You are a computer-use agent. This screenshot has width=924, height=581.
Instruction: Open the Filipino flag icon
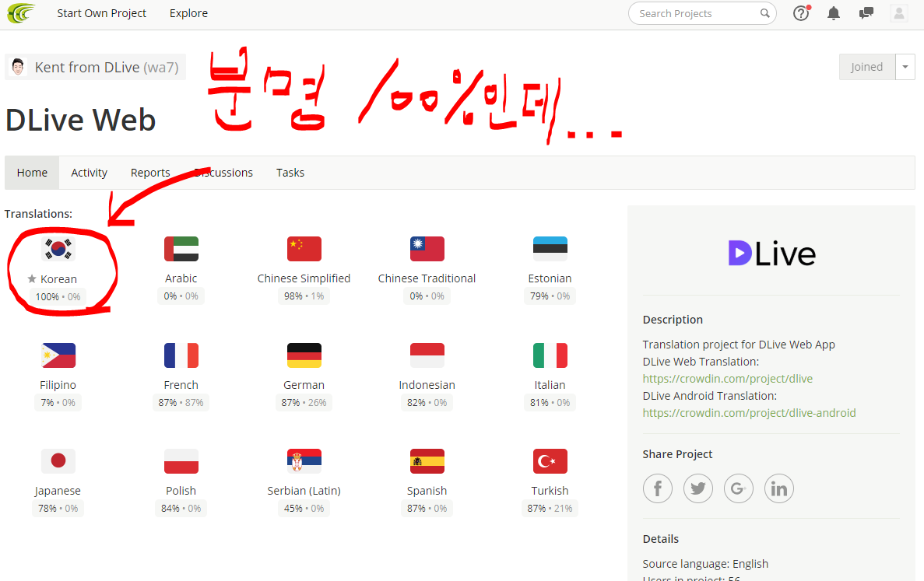click(58, 355)
